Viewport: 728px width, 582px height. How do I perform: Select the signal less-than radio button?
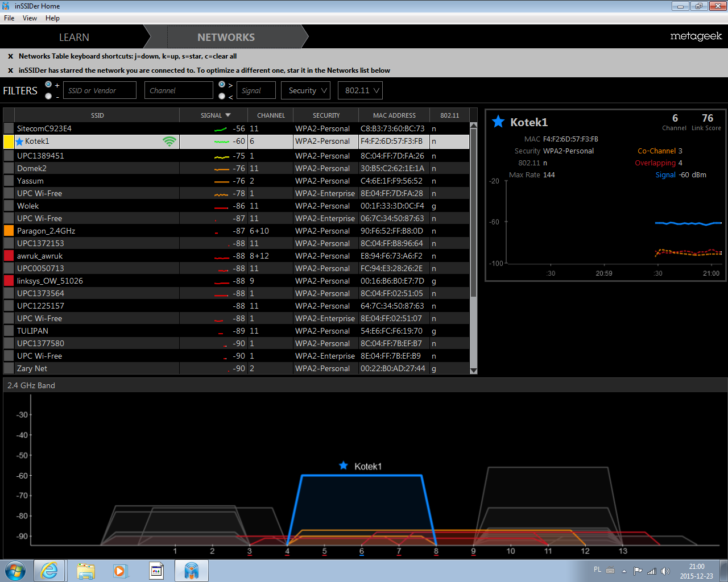(222, 96)
